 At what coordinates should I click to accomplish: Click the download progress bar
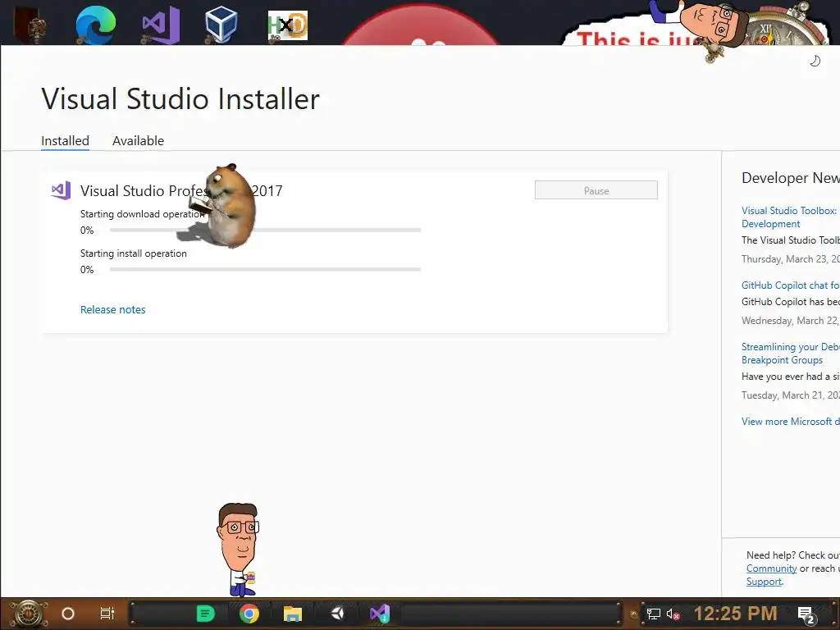tap(265, 231)
